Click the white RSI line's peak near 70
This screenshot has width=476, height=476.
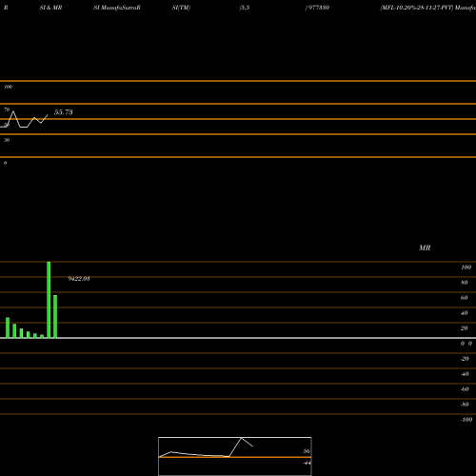[x=13, y=111]
